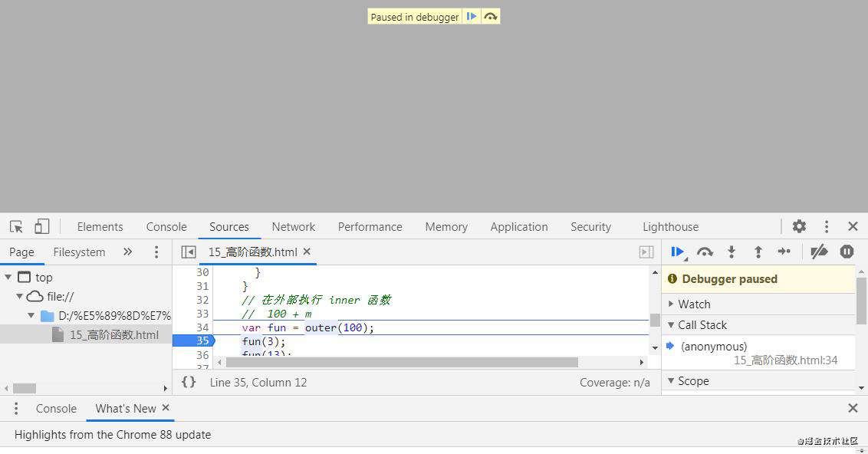
Task: Click the code editor horizontal scrollbar
Action: [402, 362]
